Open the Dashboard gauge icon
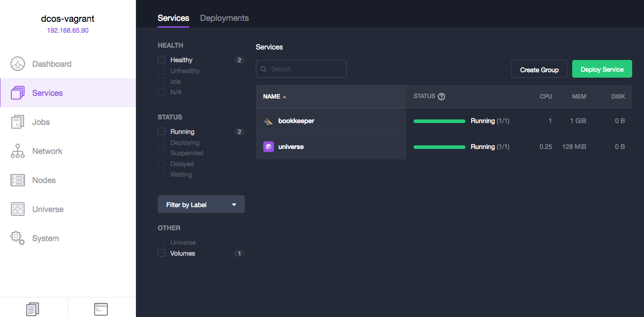This screenshot has width=644, height=317. coord(18,64)
